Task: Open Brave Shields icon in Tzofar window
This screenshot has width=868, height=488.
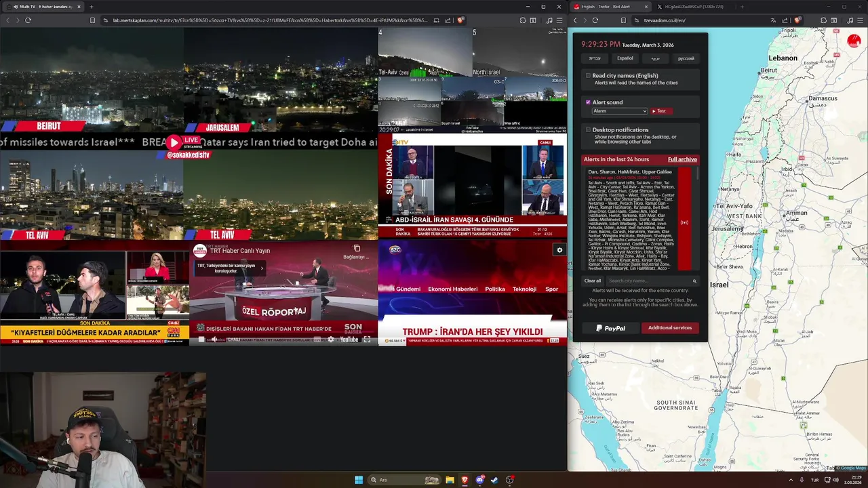Action: pyautogui.click(x=797, y=20)
